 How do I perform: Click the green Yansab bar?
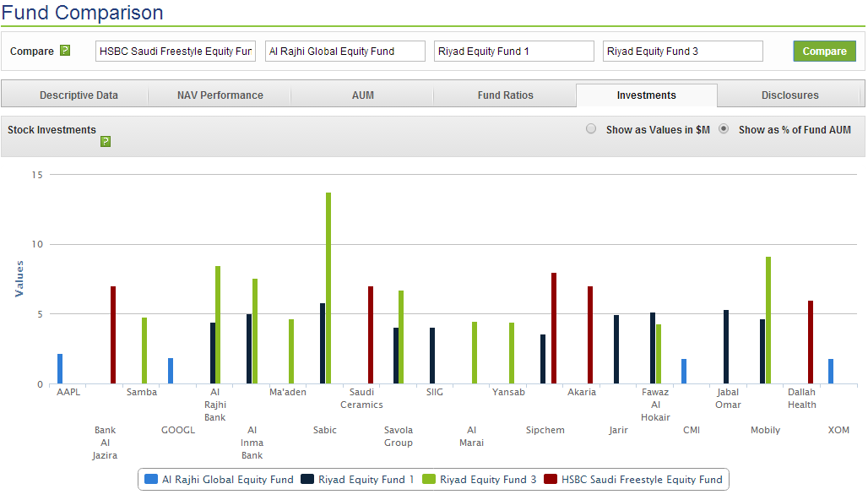click(512, 353)
